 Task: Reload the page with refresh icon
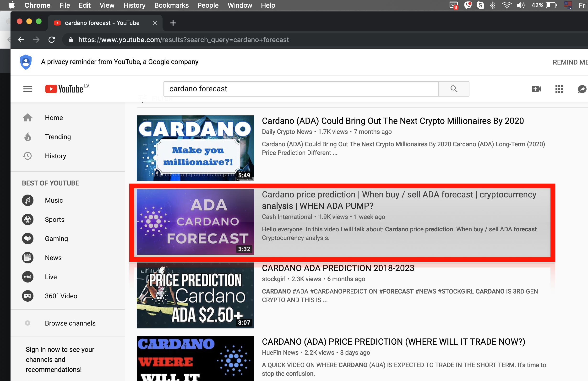(x=52, y=39)
